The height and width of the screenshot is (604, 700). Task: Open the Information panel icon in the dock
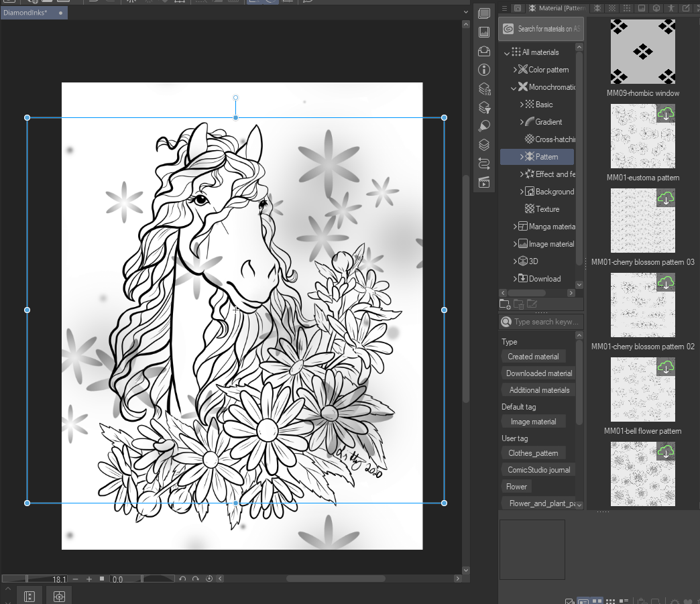(x=484, y=70)
